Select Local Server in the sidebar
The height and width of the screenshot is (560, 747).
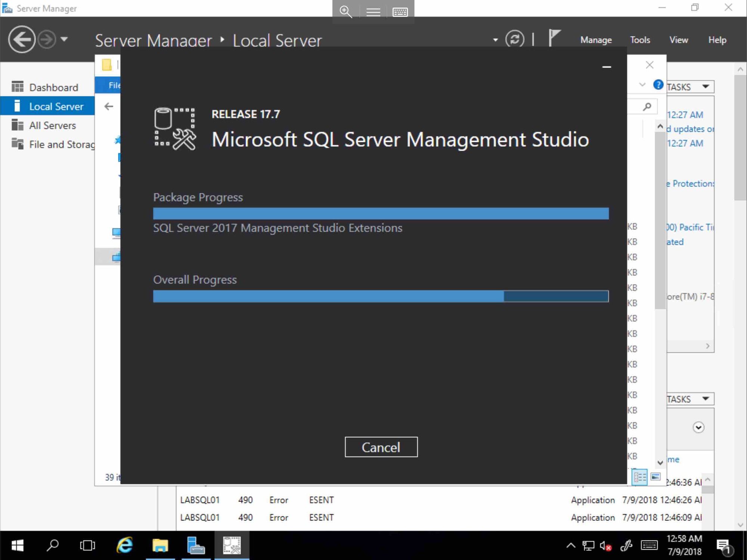tap(47, 106)
